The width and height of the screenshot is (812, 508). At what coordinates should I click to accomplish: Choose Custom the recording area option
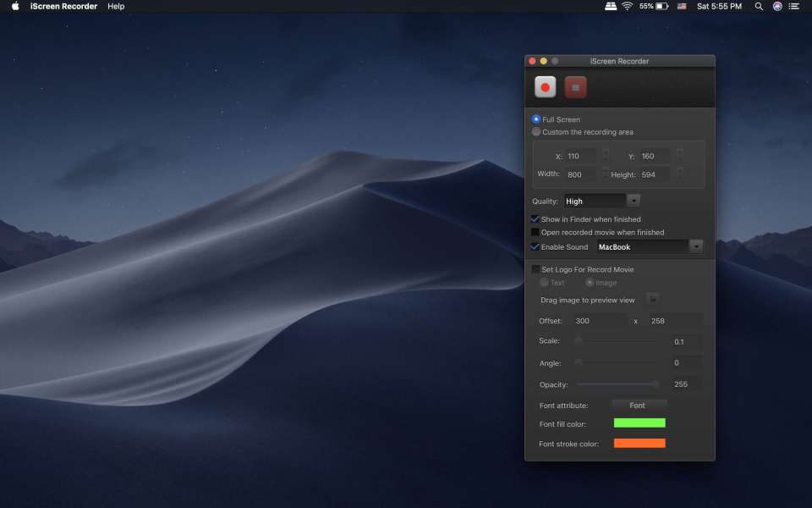[x=536, y=132]
